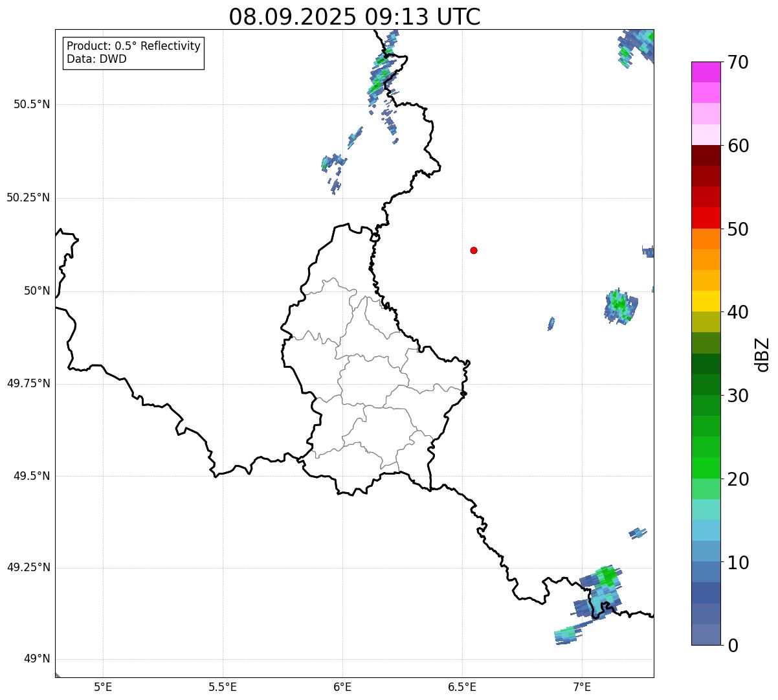
Task: Click the colorbar tick label '60'
Action: 738,146
